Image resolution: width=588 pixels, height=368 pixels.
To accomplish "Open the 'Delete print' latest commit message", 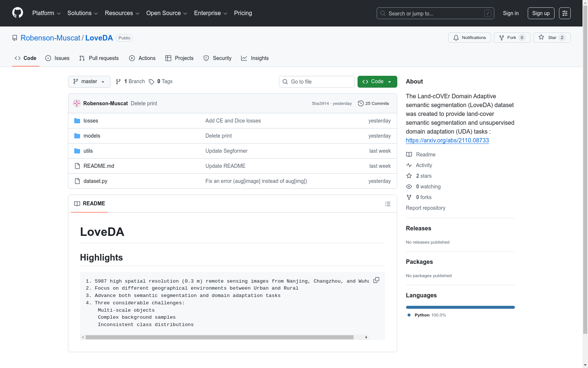I will (x=144, y=103).
